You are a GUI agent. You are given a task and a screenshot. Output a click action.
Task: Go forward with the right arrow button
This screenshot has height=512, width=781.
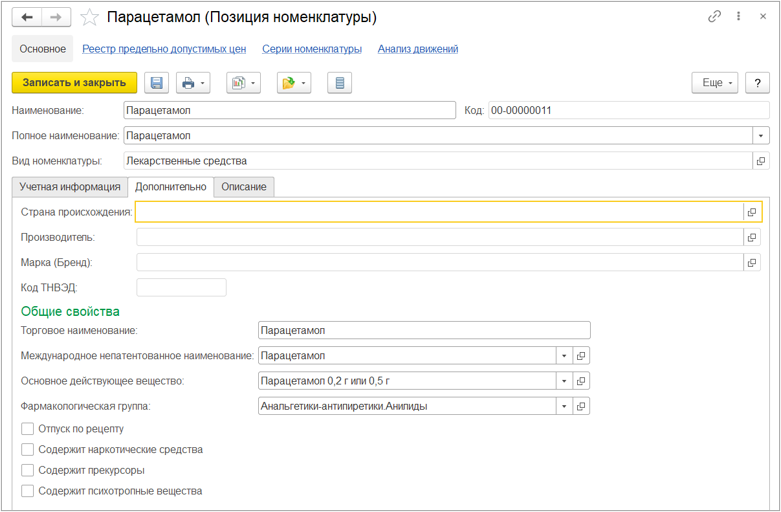56,17
